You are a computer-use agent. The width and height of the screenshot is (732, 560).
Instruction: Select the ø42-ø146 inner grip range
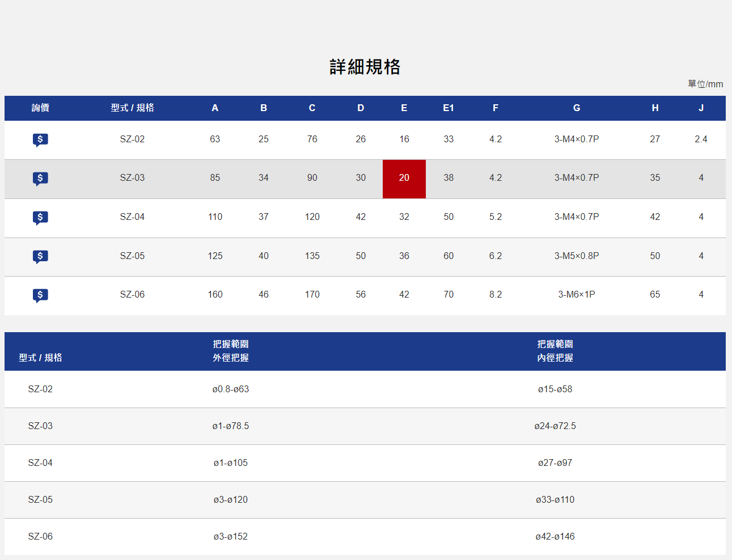pyautogui.click(x=555, y=537)
